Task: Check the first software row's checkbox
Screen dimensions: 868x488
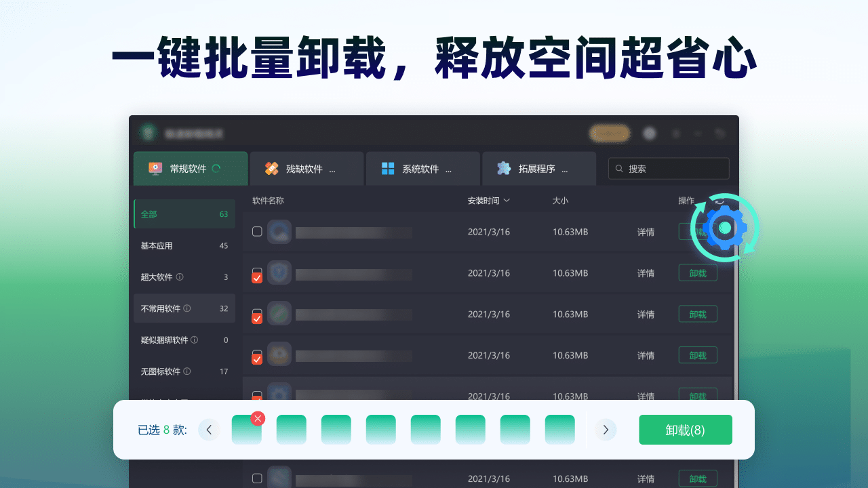Action: click(x=257, y=232)
